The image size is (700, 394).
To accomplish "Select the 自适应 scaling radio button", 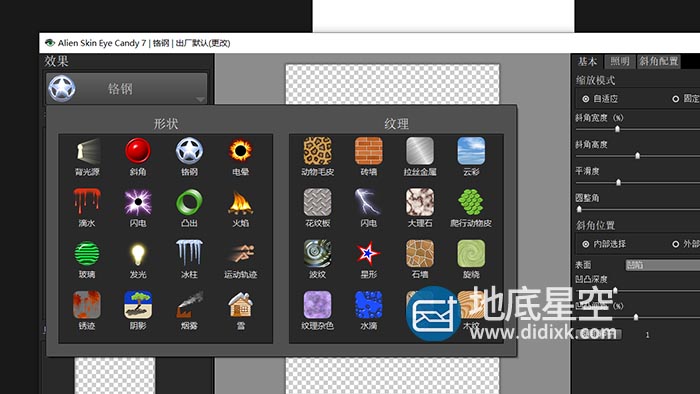I will (x=586, y=99).
